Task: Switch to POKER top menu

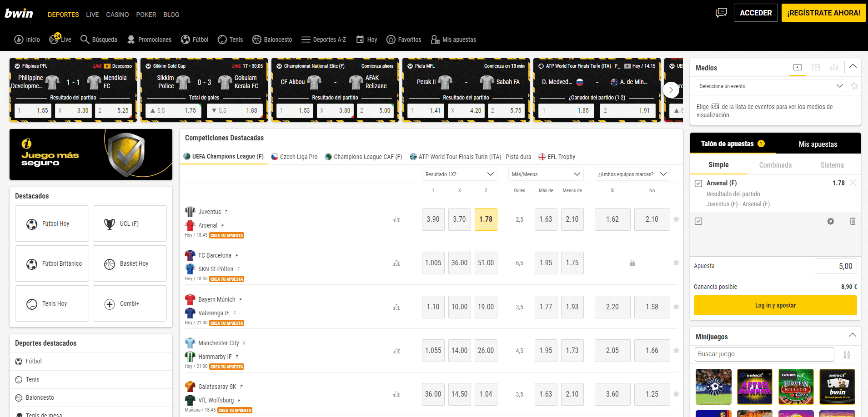Action: [146, 15]
